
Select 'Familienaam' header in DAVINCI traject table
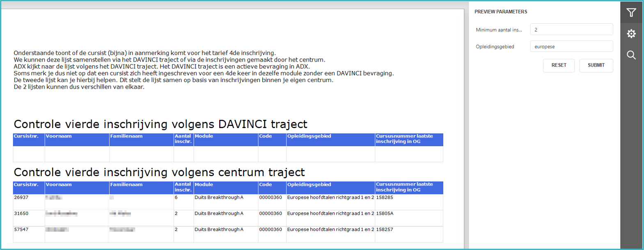[x=126, y=136]
